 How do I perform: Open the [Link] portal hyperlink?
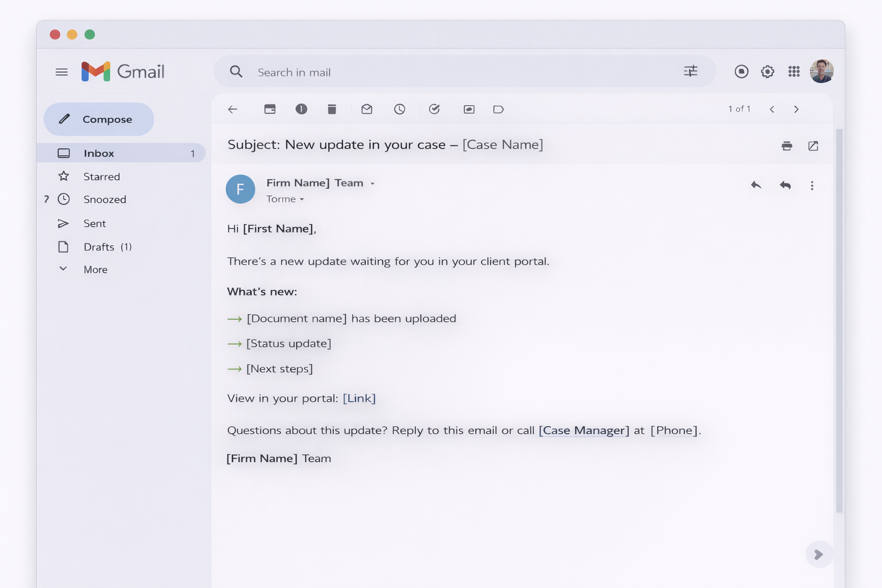(359, 399)
